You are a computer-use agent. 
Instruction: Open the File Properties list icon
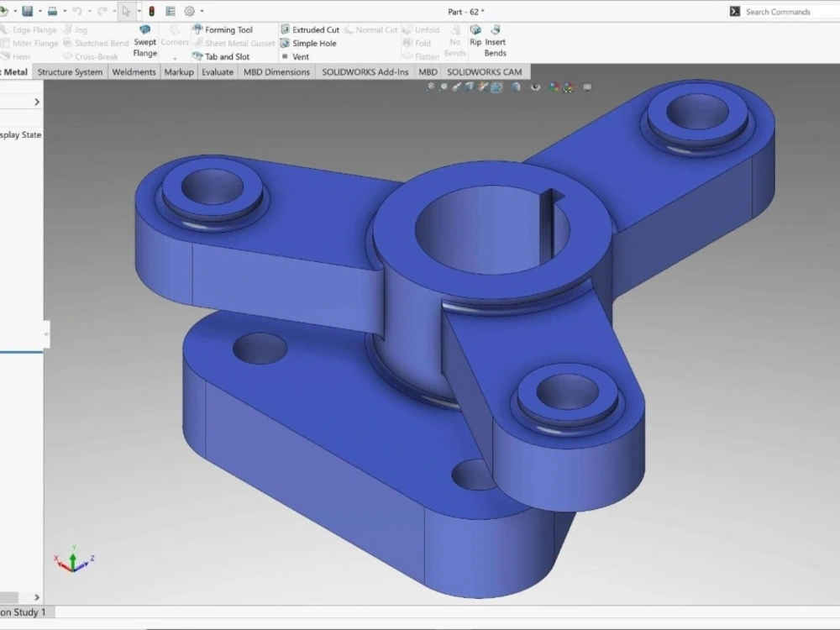(171, 11)
